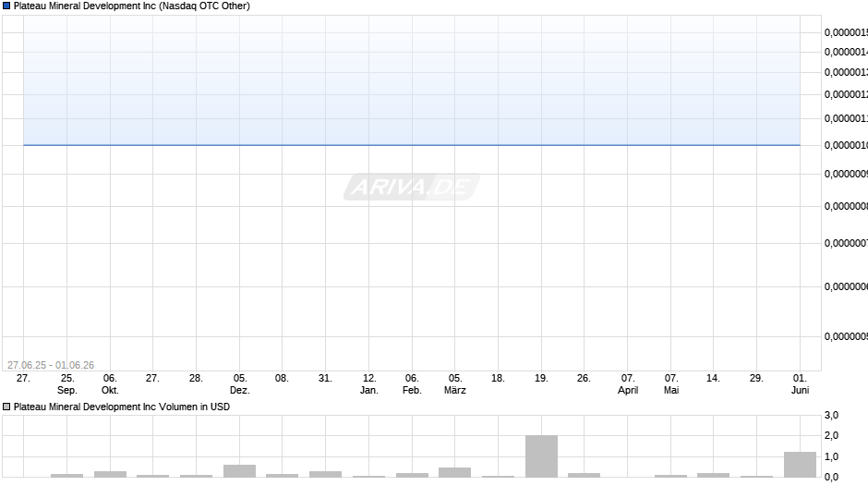This screenshot has width=868, height=486.
Task: Click the volume bar at 25. Sep.
Action: [67, 476]
